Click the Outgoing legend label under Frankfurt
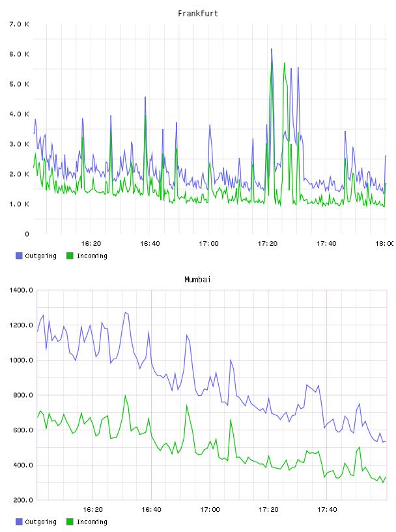The height and width of the screenshot is (532, 396). point(40,256)
